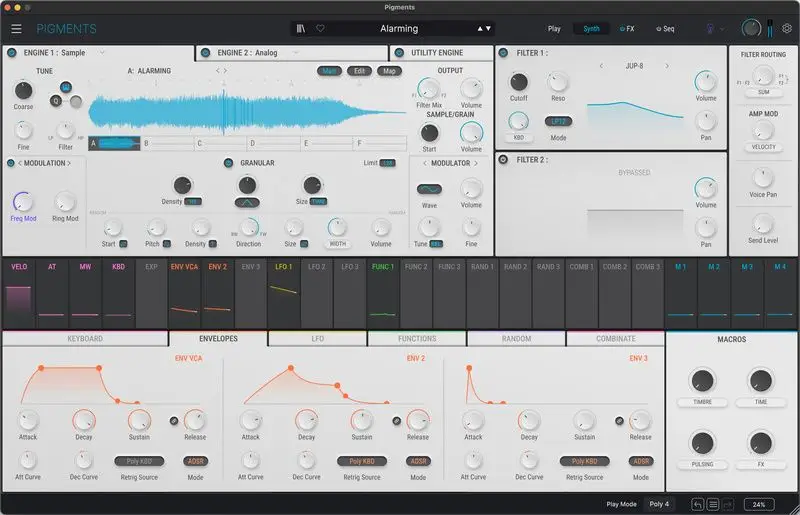Click the ENV VCA Attack knob
Image resolution: width=800 pixels, height=515 pixels.
coord(28,421)
